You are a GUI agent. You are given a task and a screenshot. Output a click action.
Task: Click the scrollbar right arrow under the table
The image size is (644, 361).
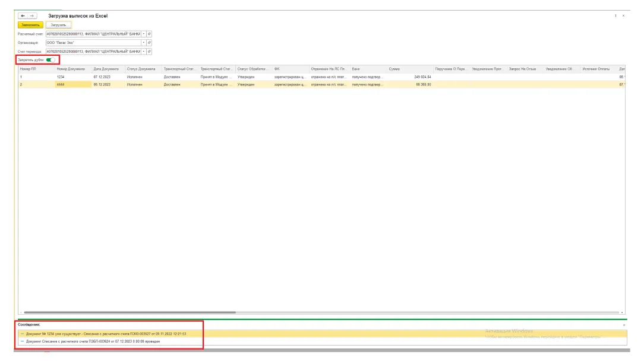(x=622, y=312)
